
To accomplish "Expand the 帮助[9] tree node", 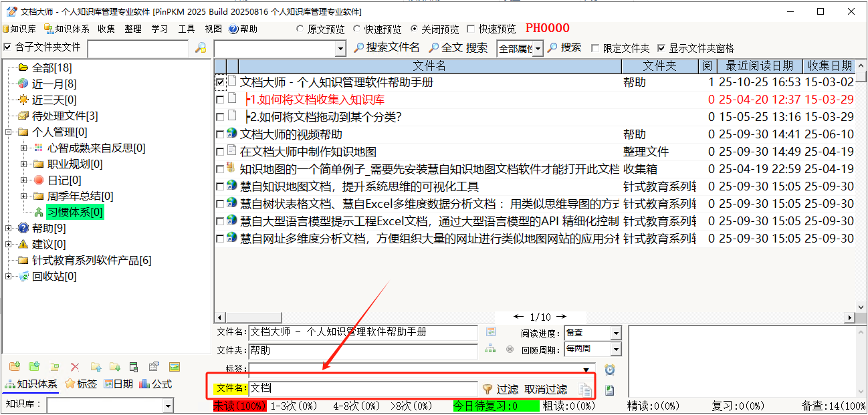I will click(9, 229).
